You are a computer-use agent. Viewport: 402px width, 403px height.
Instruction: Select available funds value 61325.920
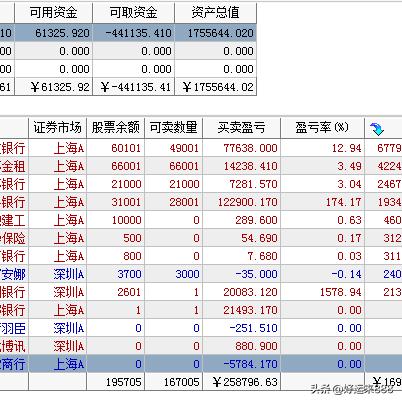coord(53,33)
